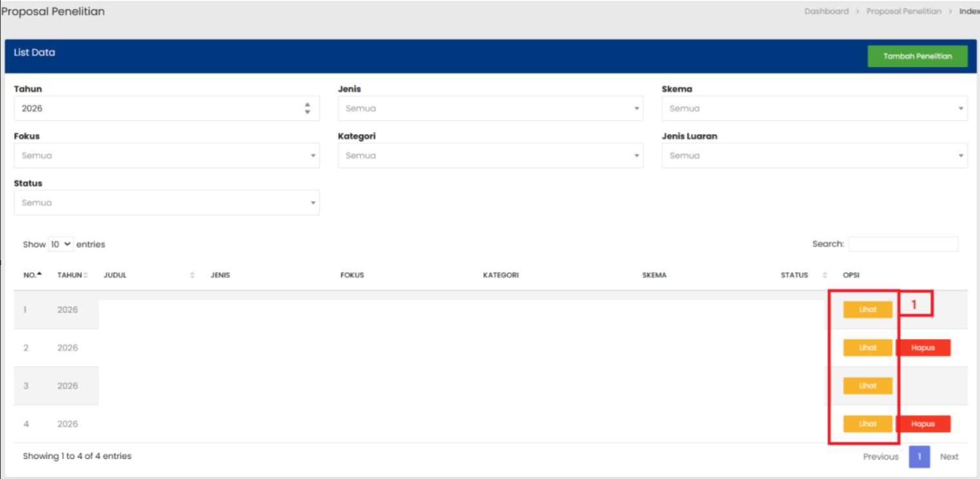Click Hapus button in row 2
The height and width of the screenshot is (479, 980).
pyautogui.click(x=923, y=348)
